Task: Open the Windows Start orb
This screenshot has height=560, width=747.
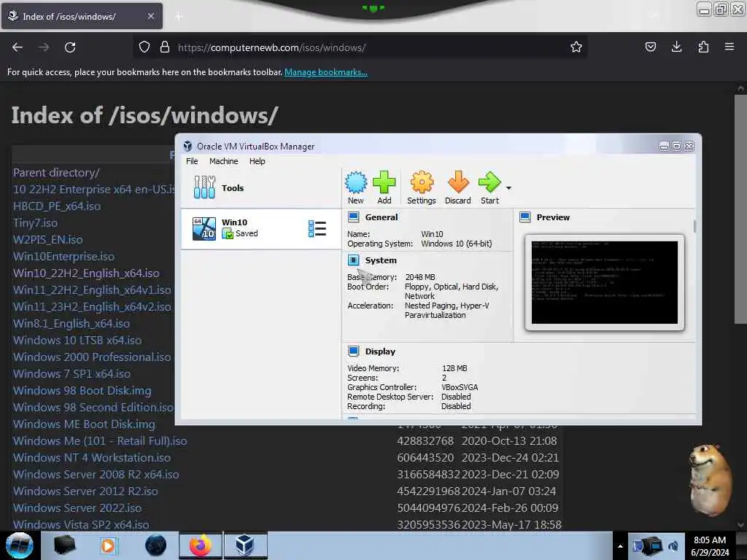Action: tap(19, 545)
